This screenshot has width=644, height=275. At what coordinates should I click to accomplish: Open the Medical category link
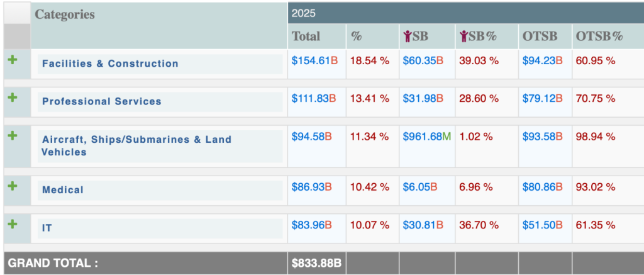tap(62, 189)
